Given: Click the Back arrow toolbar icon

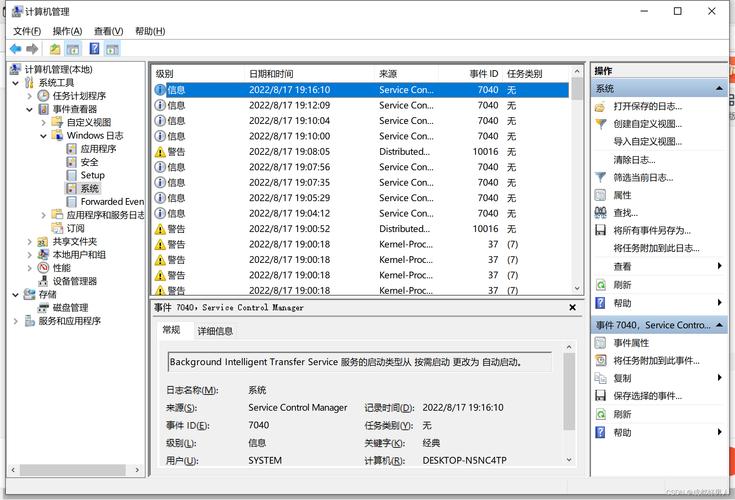Looking at the screenshot, I should pos(15,49).
